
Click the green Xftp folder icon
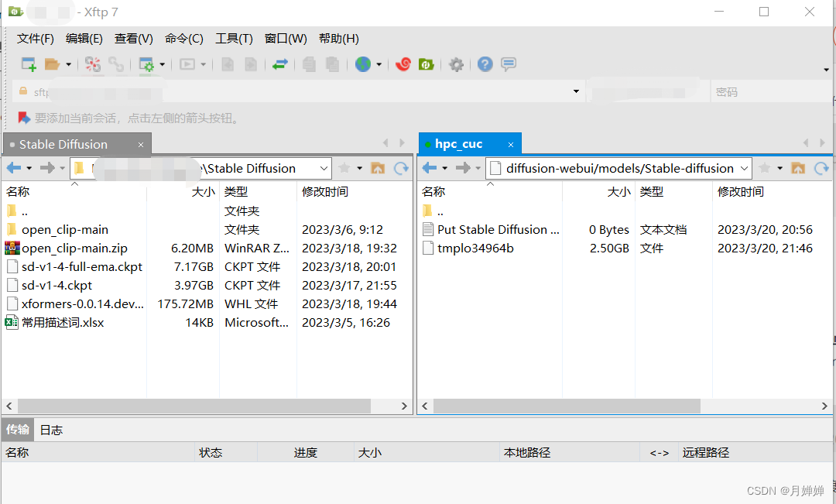pos(426,64)
